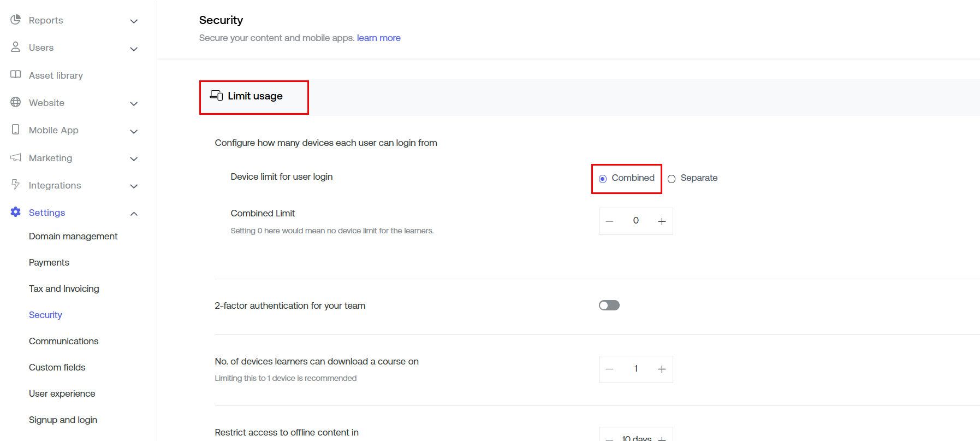
Task: Click the Mobile App phone icon
Action: pyautogui.click(x=15, y=130)
